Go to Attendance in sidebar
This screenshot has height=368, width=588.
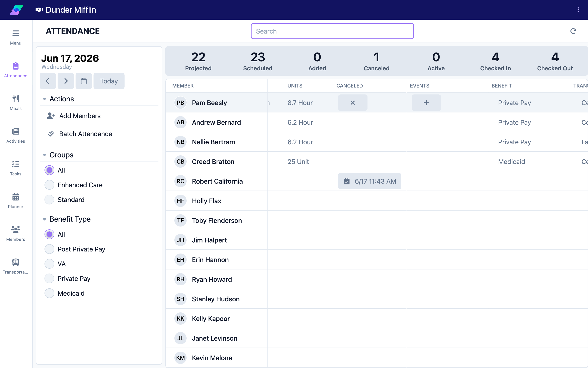16,70
